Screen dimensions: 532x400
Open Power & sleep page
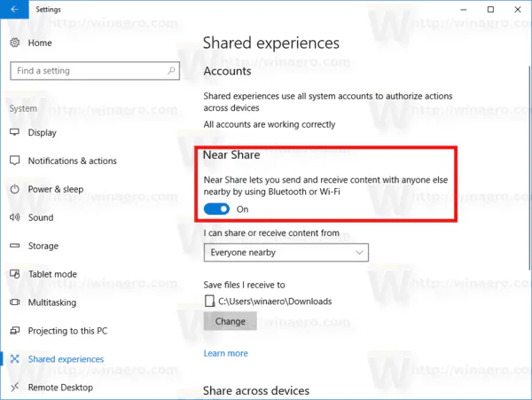56,189
